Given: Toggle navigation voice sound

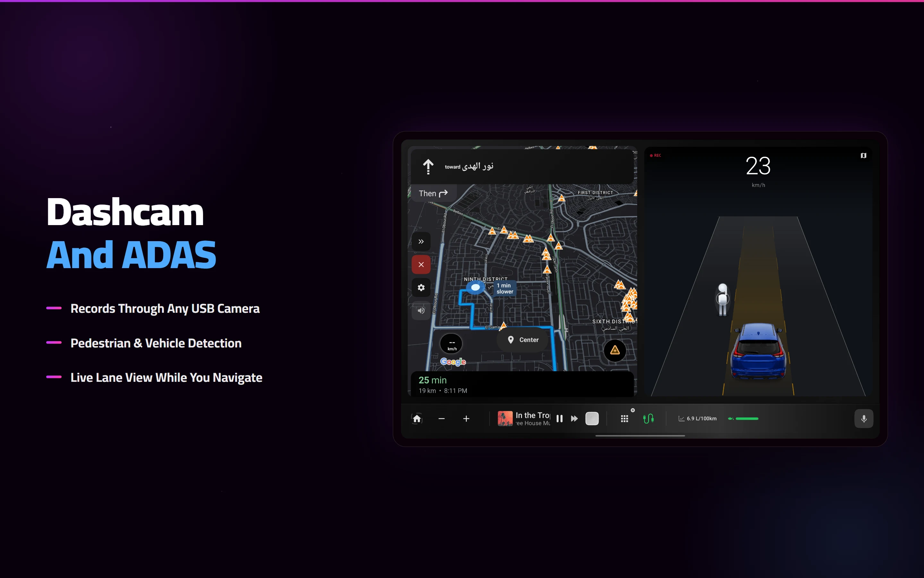Looking at the screenshot, I should click(421, 311).
